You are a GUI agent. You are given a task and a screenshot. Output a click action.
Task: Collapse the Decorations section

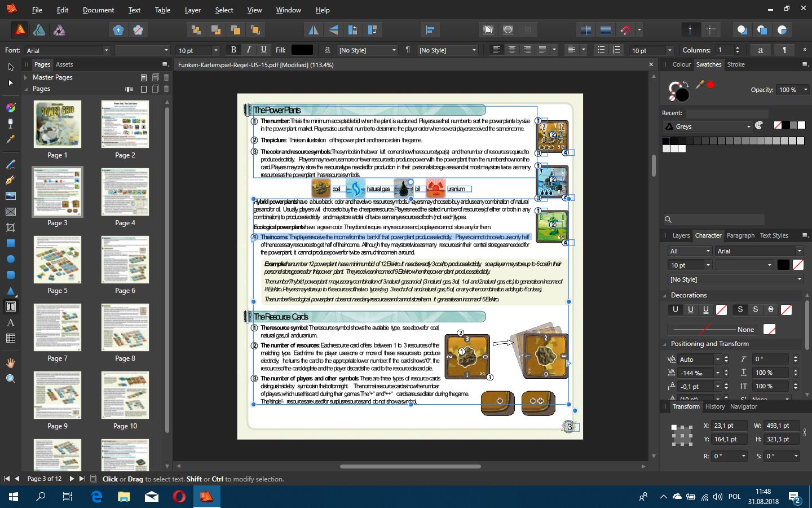click(x=664, y=295)
